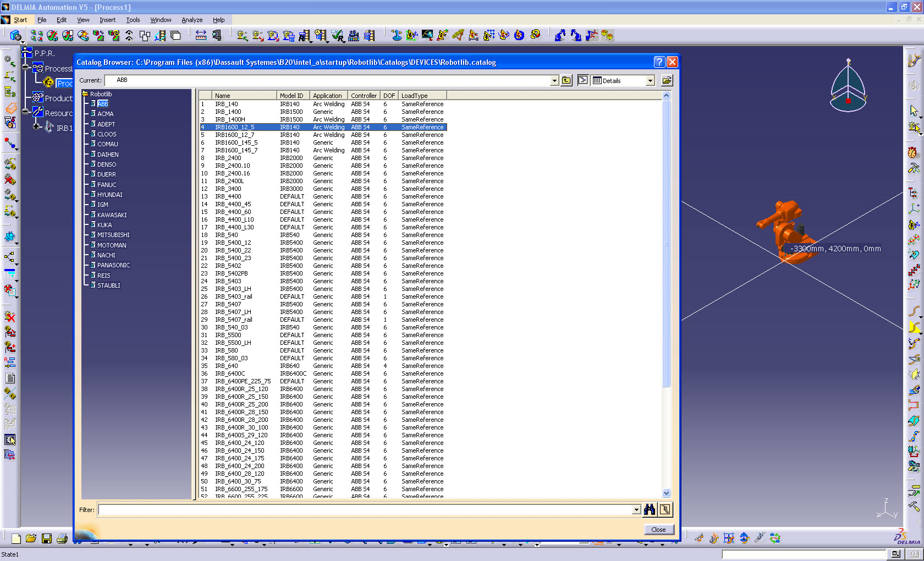Click inside the Filter input field
This screenshot has height=561, width=924.
tap(365, 510)
